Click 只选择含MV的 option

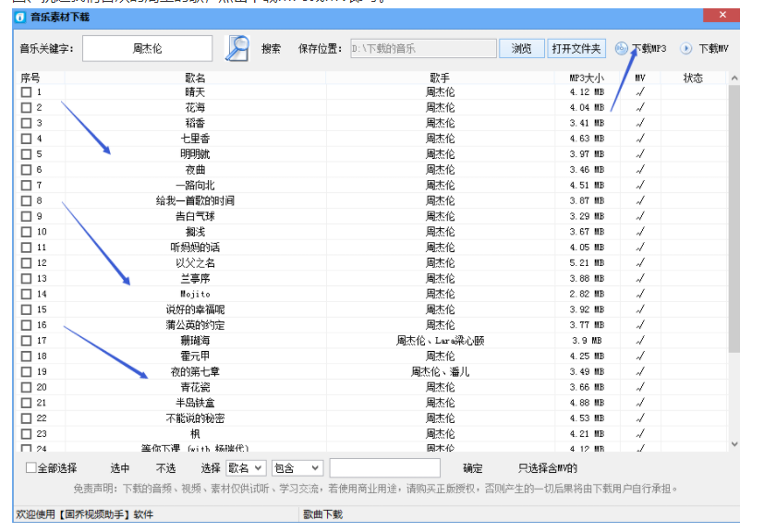(x=548, y=468)
